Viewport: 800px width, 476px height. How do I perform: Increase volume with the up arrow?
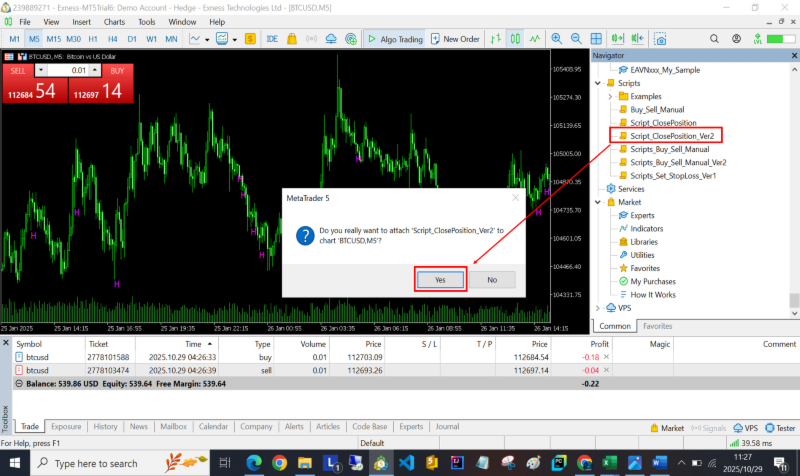pos(95,70)
